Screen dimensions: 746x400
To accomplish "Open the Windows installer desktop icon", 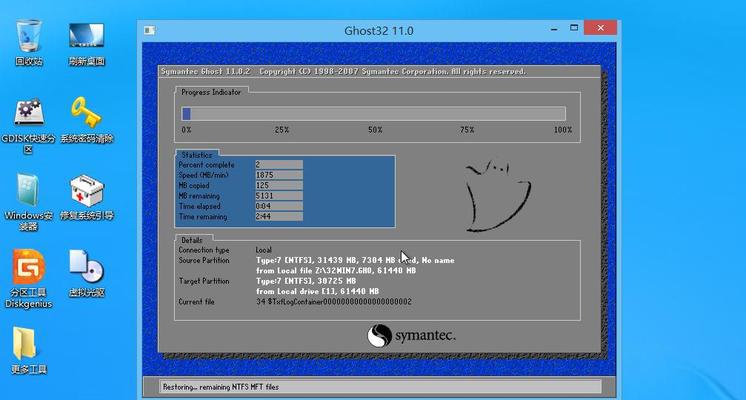I will (29, 202).
